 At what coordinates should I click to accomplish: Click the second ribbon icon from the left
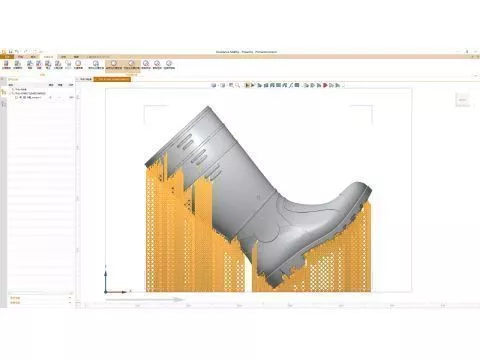pyautogui.click(x=17, y=65)
